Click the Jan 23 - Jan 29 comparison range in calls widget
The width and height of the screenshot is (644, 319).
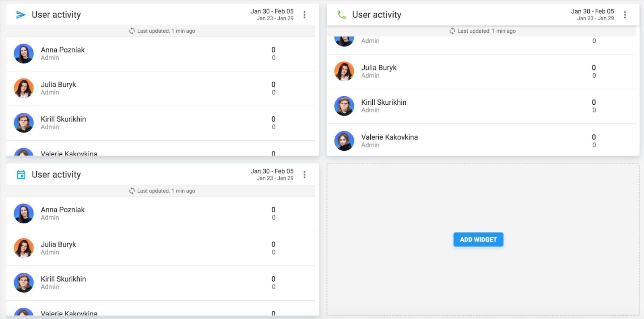pos(595,18)
